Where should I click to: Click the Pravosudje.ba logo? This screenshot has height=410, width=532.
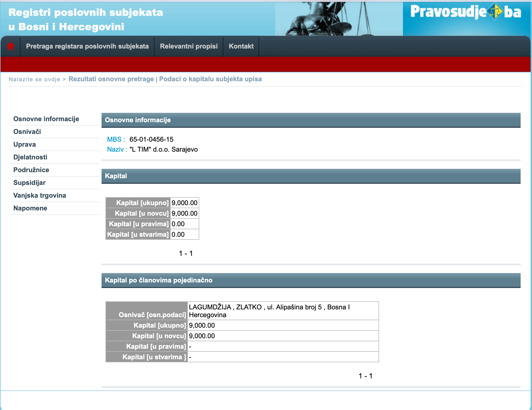click(466, 12)
